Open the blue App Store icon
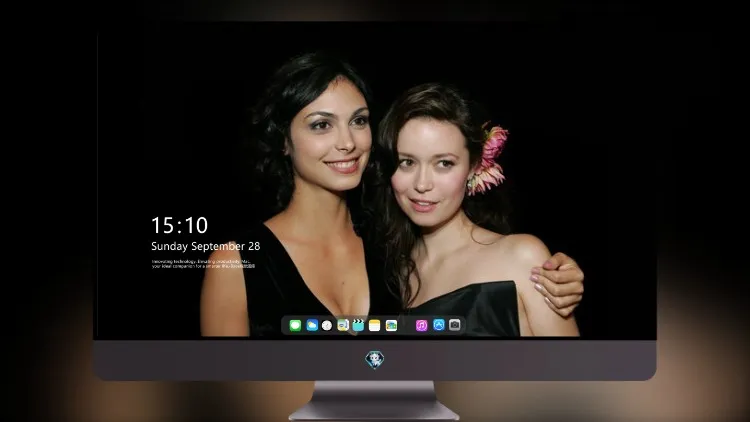The height and width of the screenshot is (422, 750). click(x=439, y=325)
